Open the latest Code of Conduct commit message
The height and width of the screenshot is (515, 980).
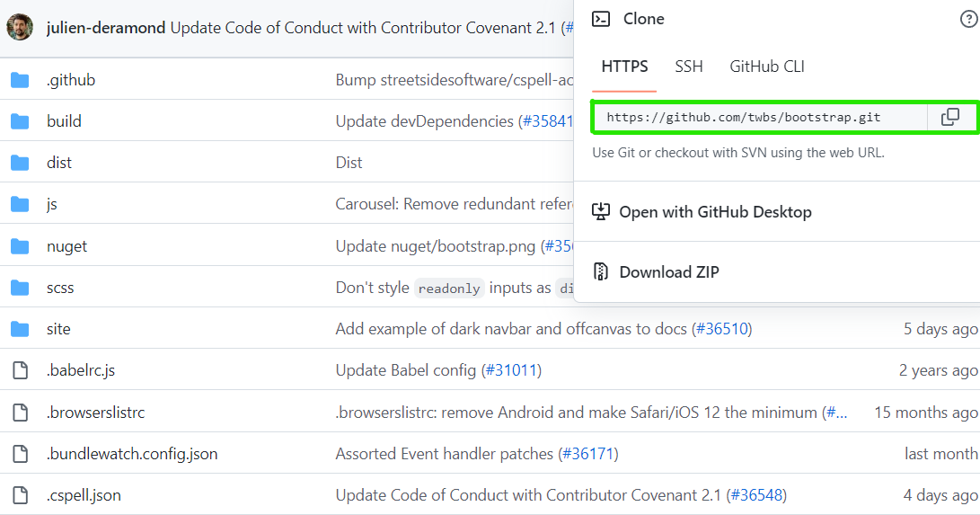click(x=363, y=28)
